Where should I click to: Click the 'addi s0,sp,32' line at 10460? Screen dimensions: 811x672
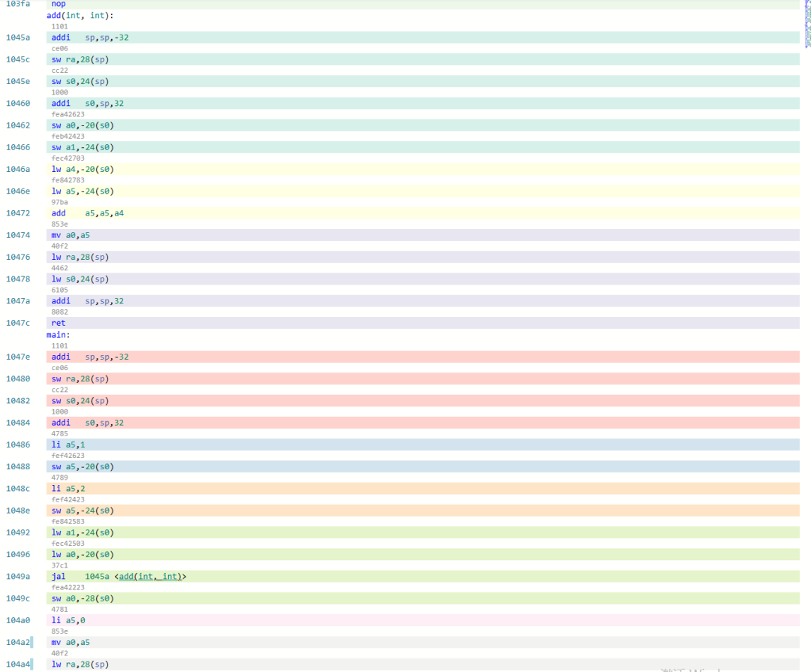coord(87,104)
